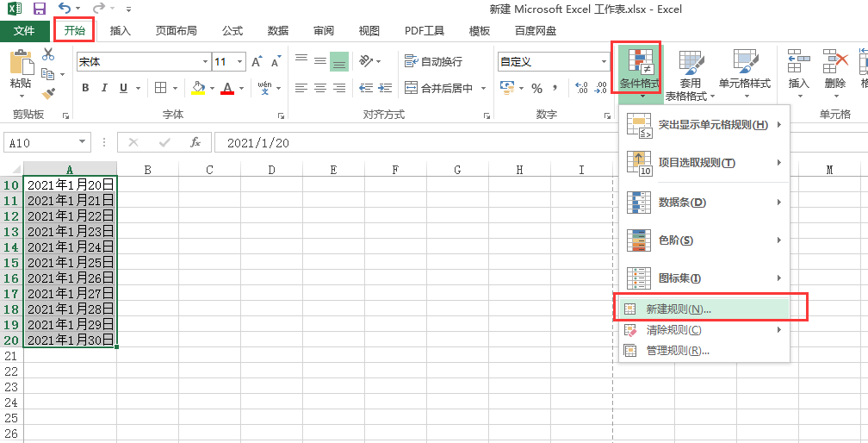Image resolution: width=868 pixels, height=443 pixels.
Task: Click Decrease Font Size icon
Action: (276, 61)
